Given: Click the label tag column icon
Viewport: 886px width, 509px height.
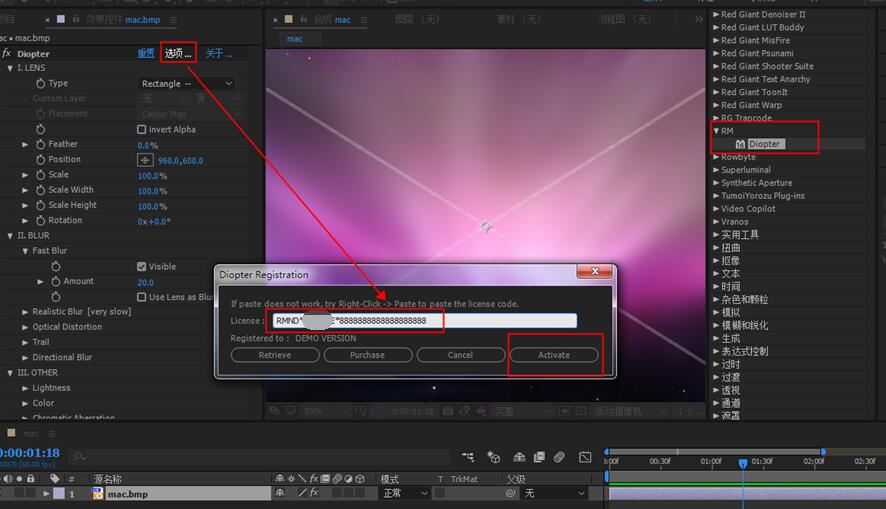Looking at the screenshot, I should coord(55,478).
